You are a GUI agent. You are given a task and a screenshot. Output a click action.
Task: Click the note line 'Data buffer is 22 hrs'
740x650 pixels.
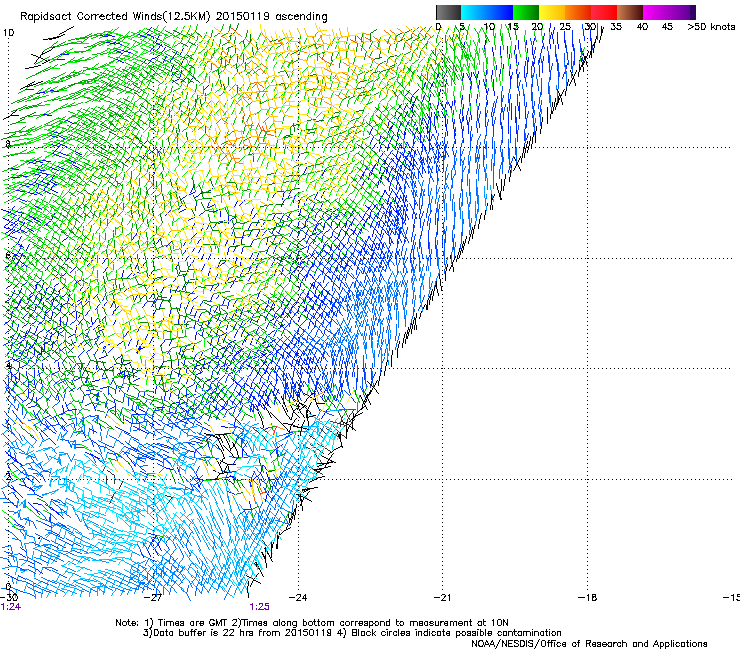[x=352, y=633]
